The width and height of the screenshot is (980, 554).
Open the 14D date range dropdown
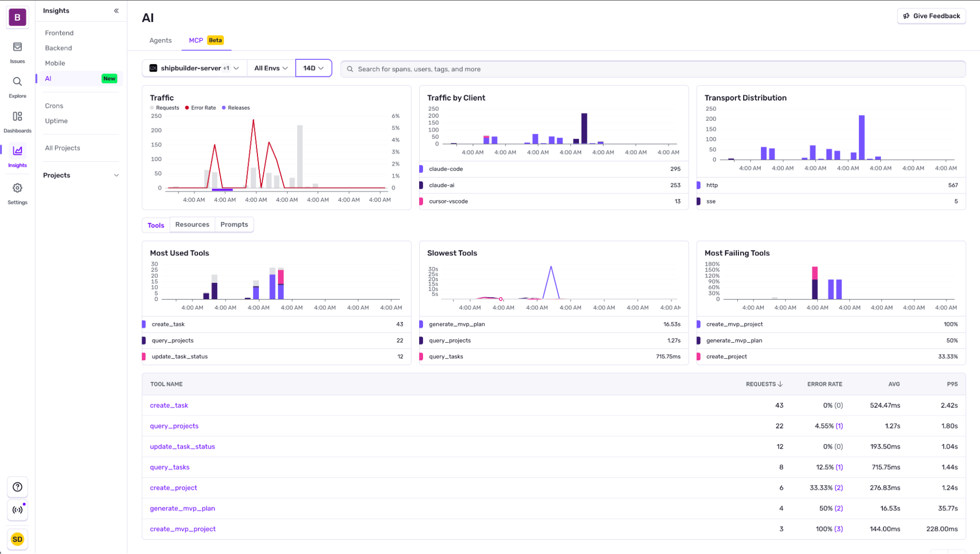[314, 68]
